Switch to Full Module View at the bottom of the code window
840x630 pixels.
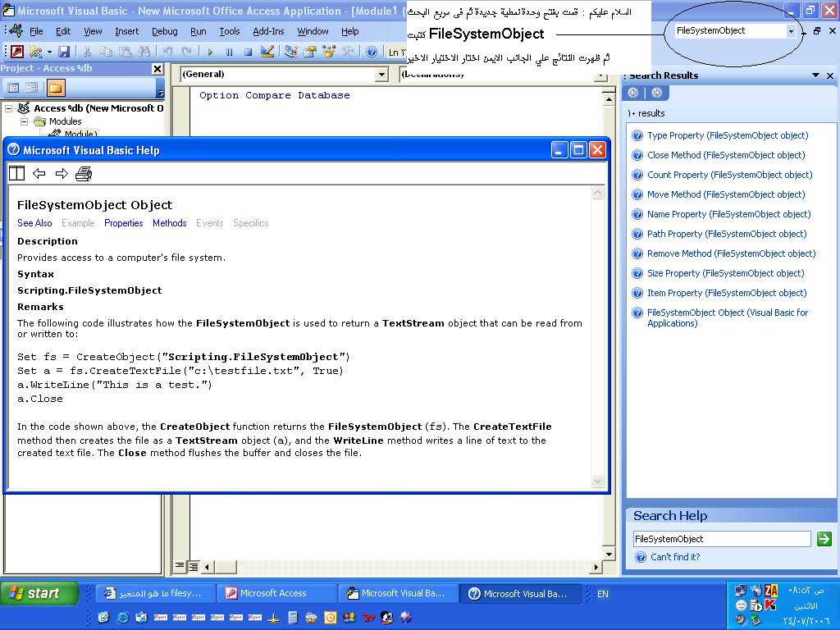point(194,566)
